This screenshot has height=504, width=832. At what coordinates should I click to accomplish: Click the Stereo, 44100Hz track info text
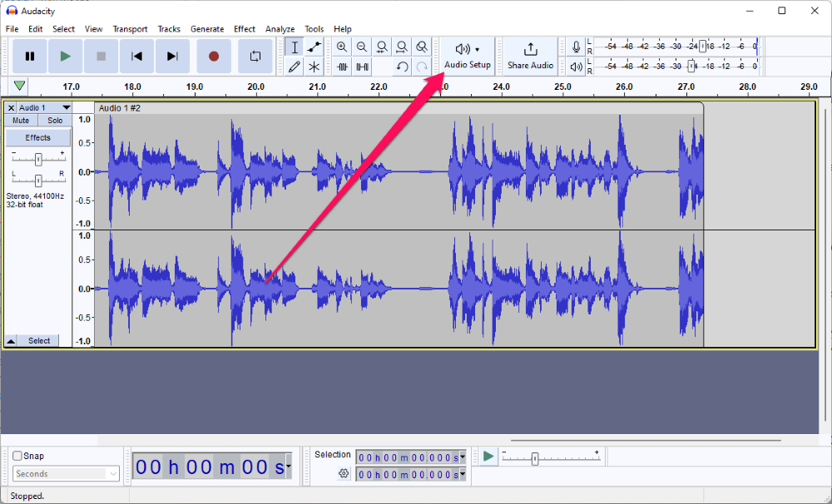(35, 196)
